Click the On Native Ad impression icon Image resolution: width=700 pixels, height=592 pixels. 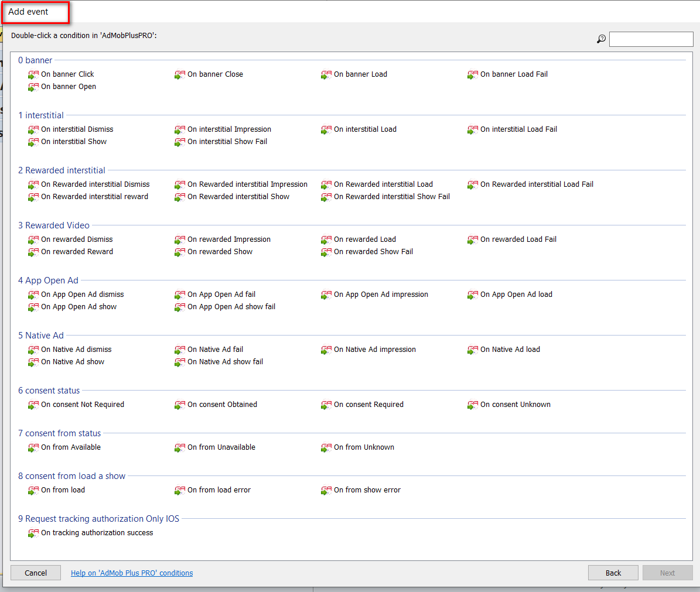[326, 350]
